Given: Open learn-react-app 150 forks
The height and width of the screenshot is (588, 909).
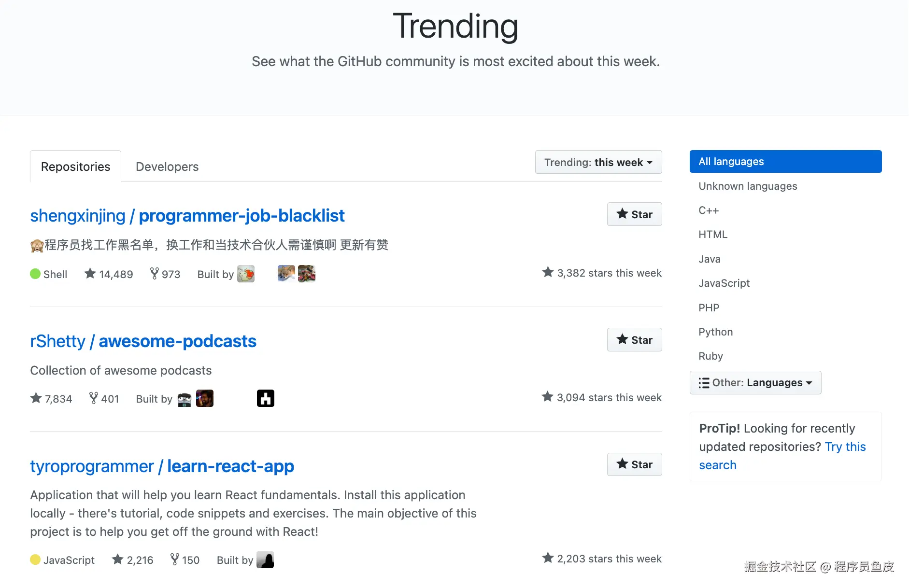Looking at the screenshot, I should tap(185, 560).
